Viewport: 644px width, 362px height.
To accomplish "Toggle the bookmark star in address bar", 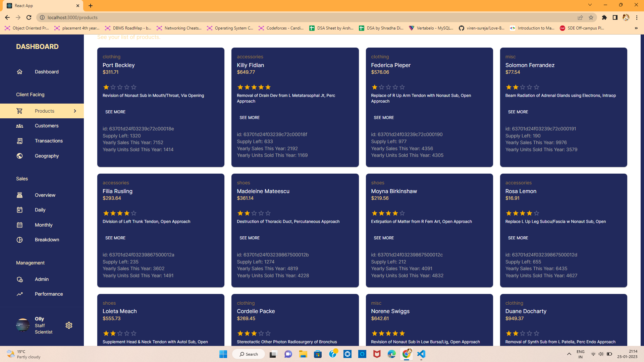I will pos(591,17).
